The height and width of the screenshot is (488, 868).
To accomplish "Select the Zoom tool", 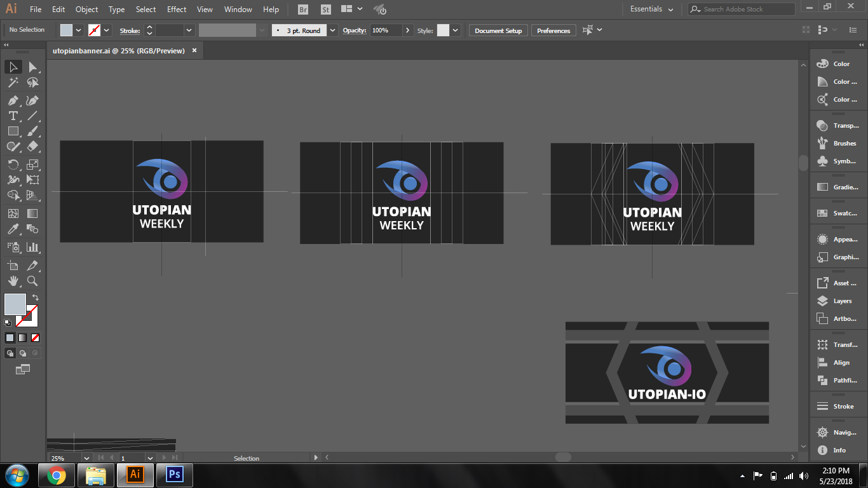I will click(x=33, y=280).
